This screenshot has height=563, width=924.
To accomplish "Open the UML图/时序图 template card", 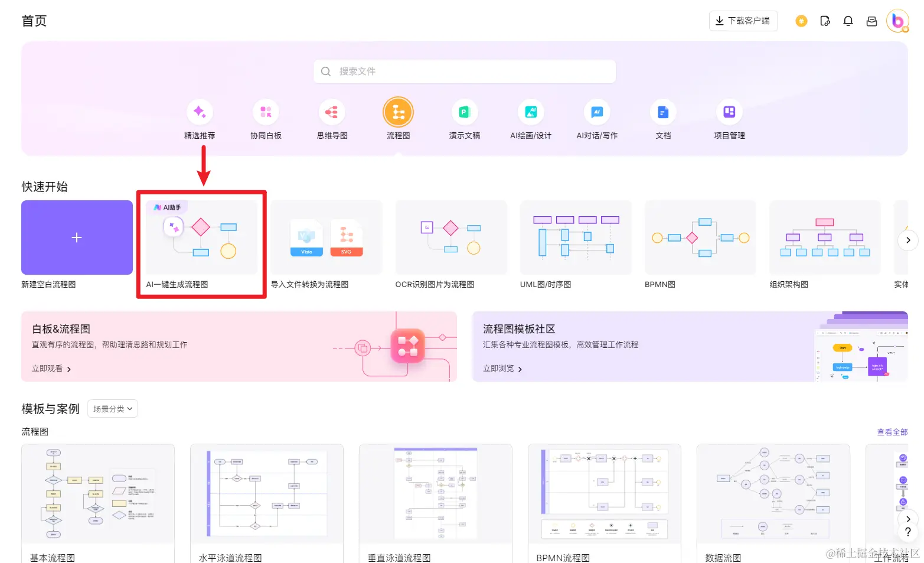I will tap(576, 237).
